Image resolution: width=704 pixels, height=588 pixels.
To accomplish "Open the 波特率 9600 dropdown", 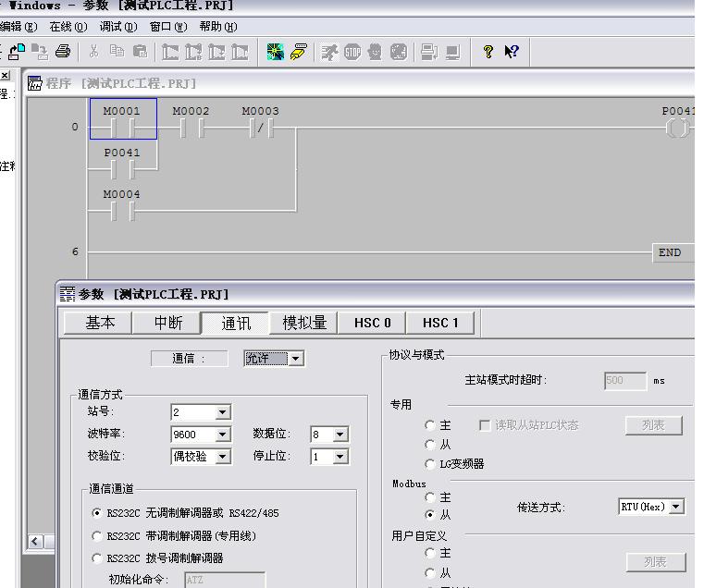I will (x=223, y=435).
